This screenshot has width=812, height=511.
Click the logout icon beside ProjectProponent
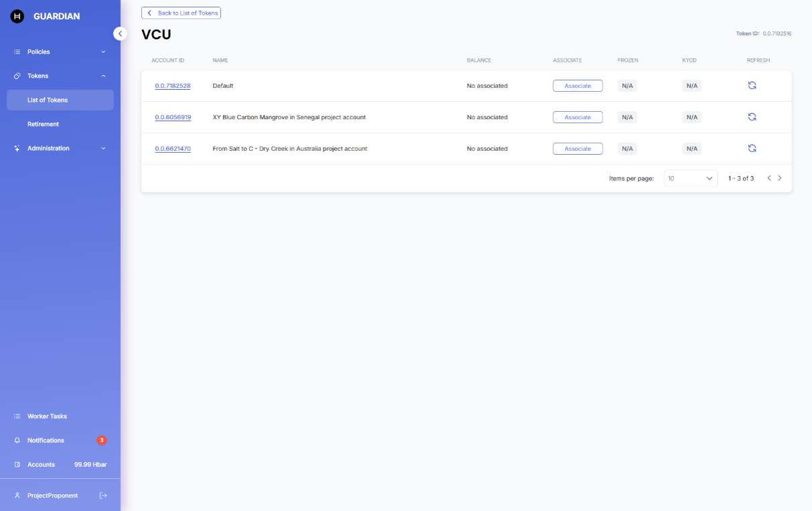(103, 496)
